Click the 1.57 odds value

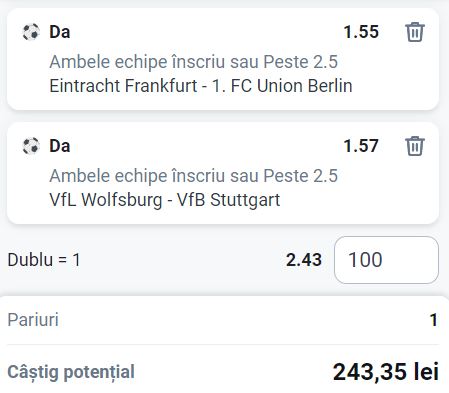(361, 146)
